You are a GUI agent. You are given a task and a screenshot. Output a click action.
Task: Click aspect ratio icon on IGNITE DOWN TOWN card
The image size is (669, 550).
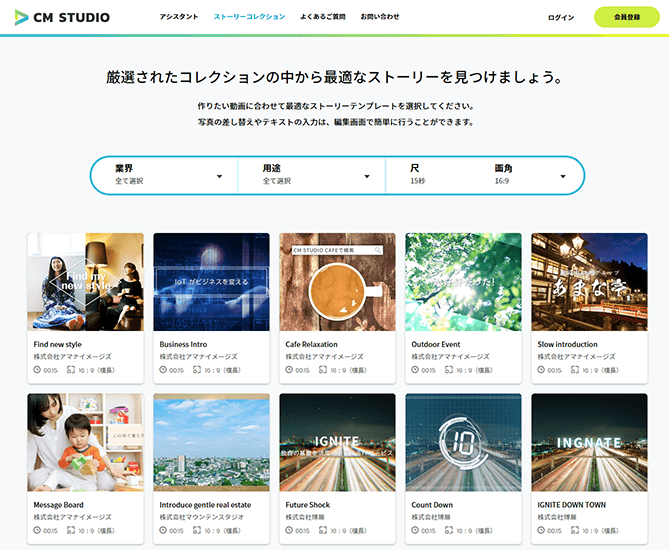575,530
